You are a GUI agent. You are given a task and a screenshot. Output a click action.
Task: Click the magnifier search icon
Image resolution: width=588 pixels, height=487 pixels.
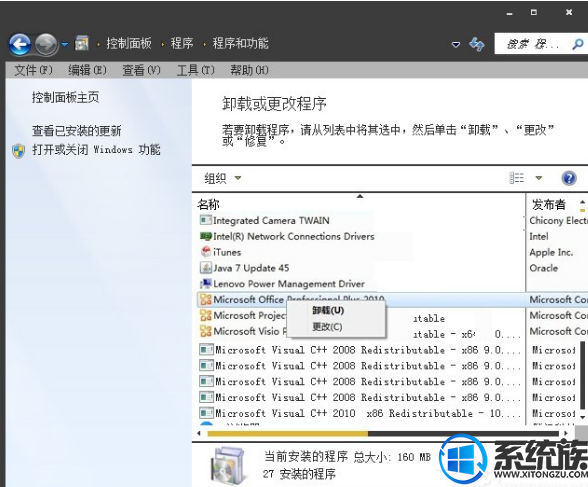(578, 44)
